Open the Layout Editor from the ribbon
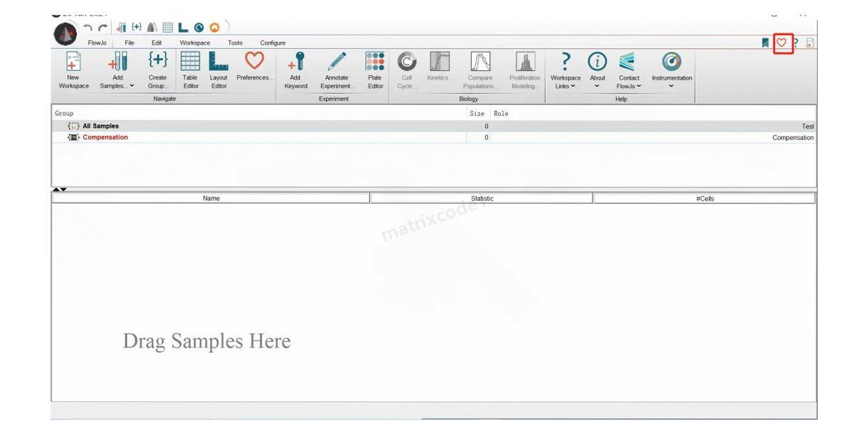Screen dimensions: 868x435 tap(218, 61)
